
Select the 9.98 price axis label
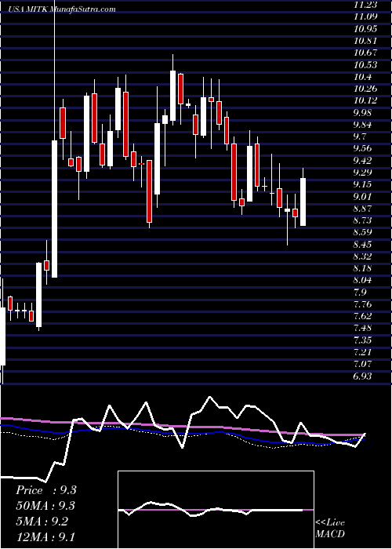(x=363, y=112)
